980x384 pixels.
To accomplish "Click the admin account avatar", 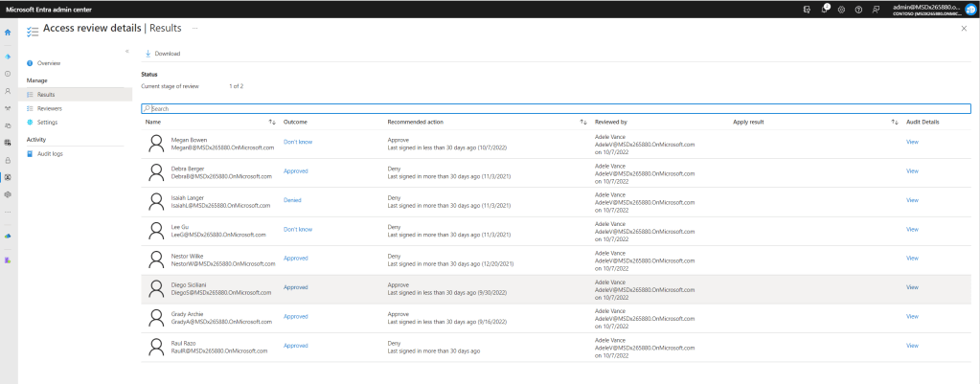I will pos(969,9).
